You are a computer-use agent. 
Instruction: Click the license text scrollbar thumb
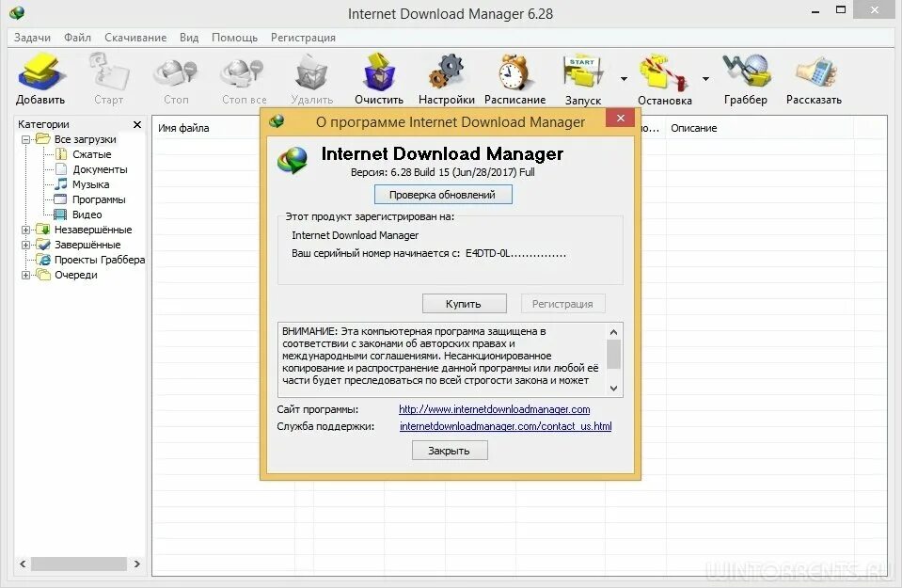pos(613,355)
